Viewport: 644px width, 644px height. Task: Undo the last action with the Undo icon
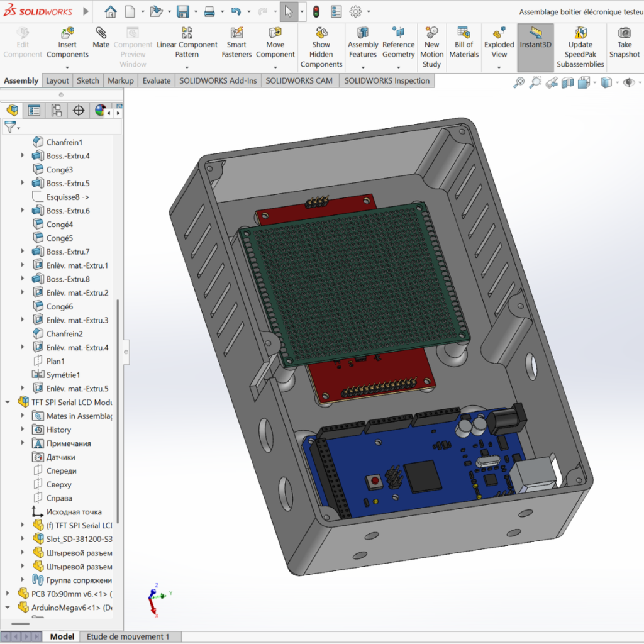pos(236,11)
